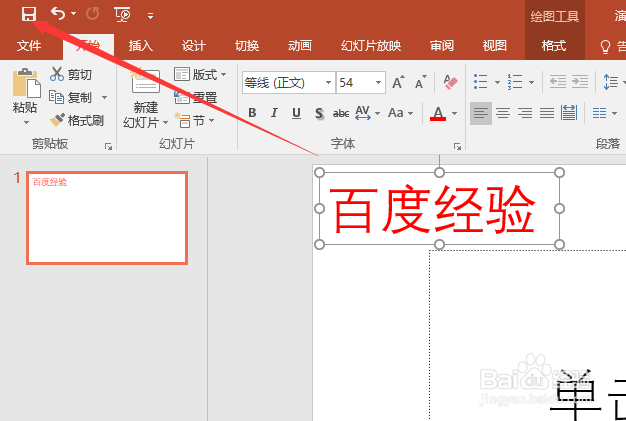The width and height of the screenshot is (626, 421).
Task: Open font dialog launcher in 字体 group
Action: 457,147
